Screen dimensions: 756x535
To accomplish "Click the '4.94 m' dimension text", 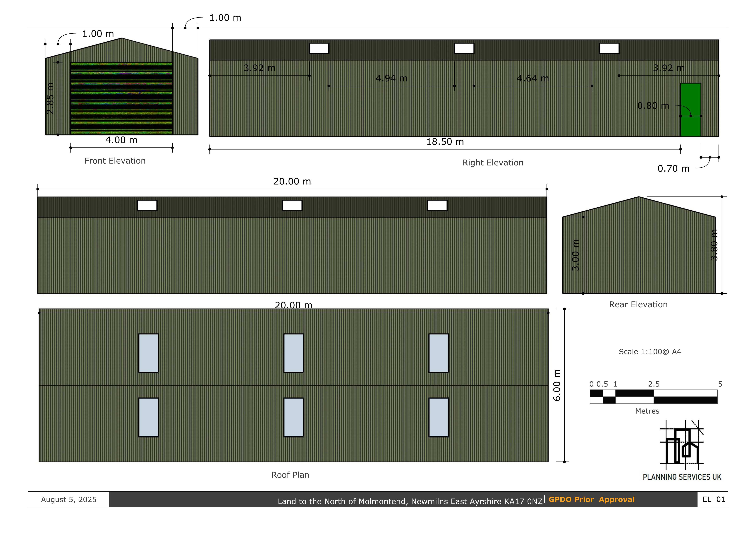I will point(391,78).
